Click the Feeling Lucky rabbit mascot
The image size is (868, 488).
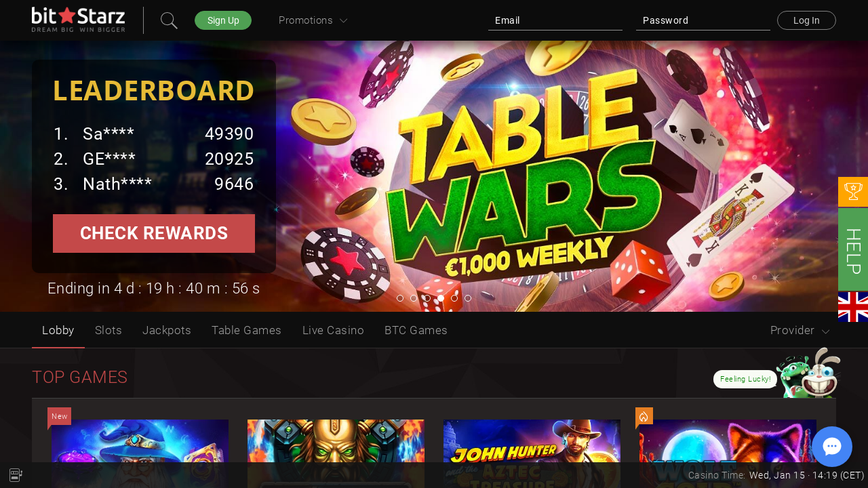pos(808,373)
